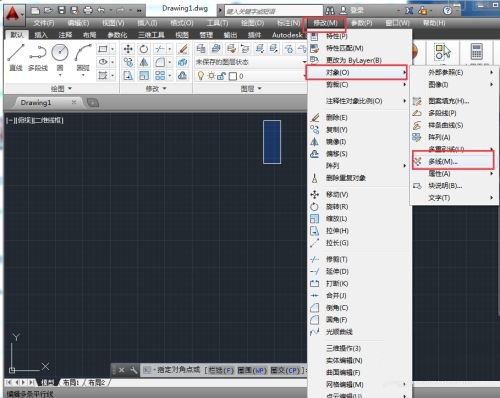
Task: Select the Offset tool in the ribbon
Action: tap(182, 76)
